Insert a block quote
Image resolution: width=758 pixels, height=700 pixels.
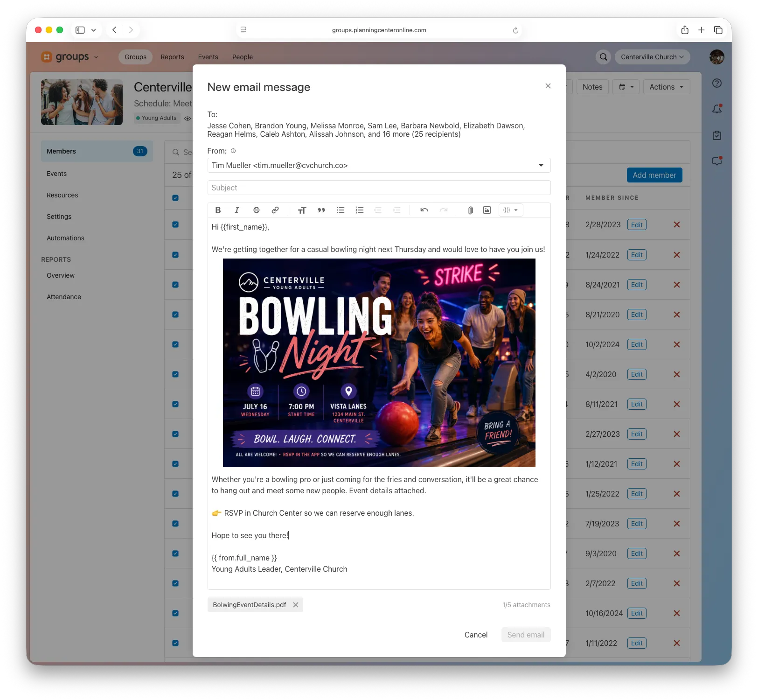tap(321, 210)
